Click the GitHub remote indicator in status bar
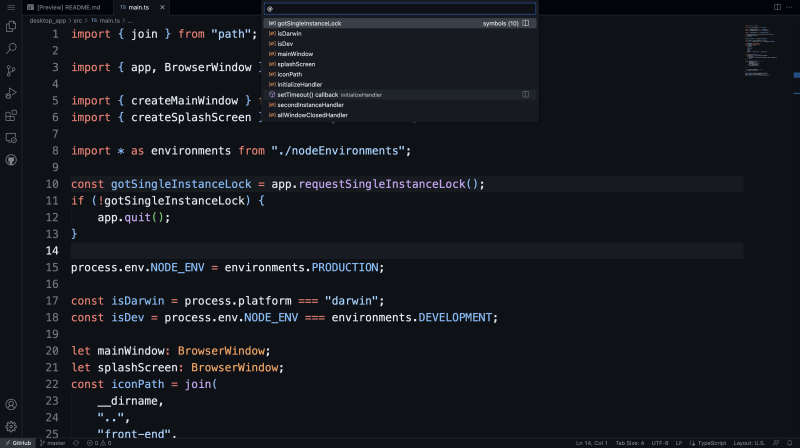The height and width of the screenshot is (448, 800). (18, 443)
